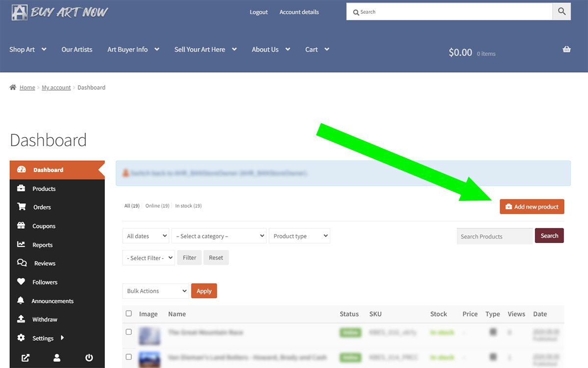Click the Orders cart icon

point(21,207)
